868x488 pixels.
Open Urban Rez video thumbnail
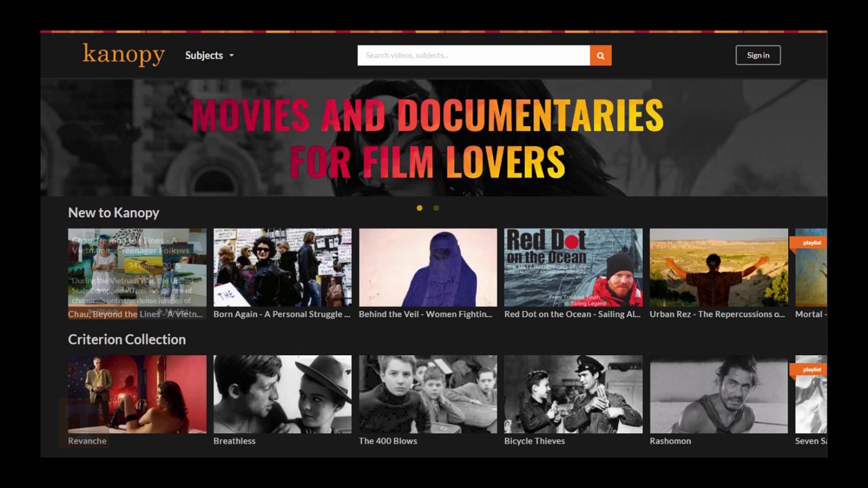point(719,268)
